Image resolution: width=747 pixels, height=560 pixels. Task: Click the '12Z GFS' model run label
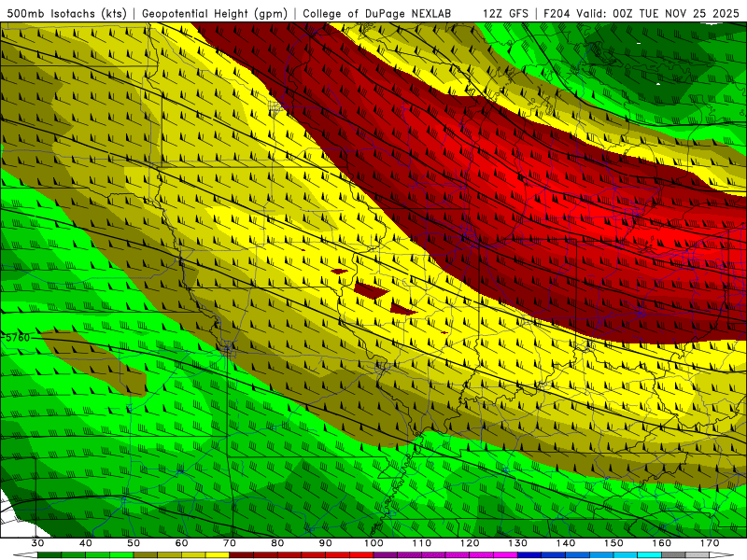point(505,13)
